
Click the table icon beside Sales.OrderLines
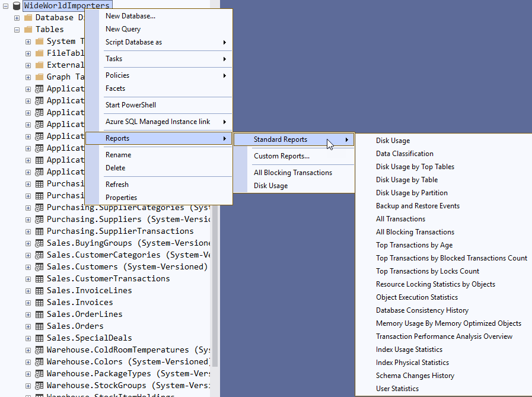(x=39, y=315)
